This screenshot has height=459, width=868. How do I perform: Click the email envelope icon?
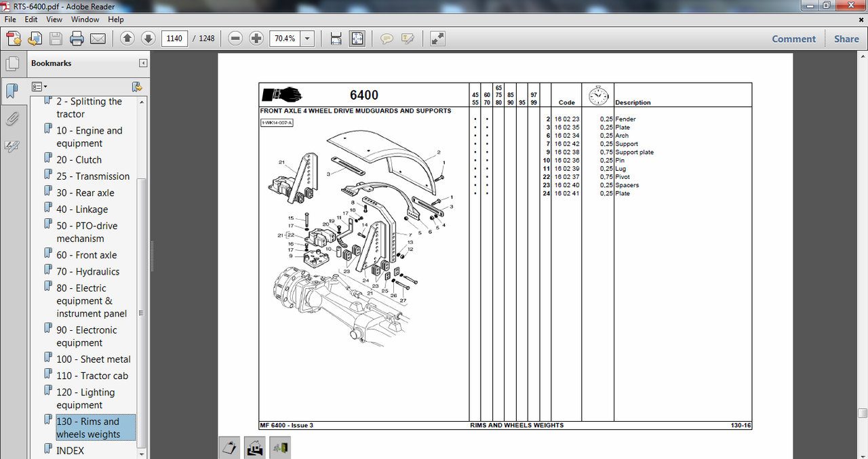pos(98,39)
